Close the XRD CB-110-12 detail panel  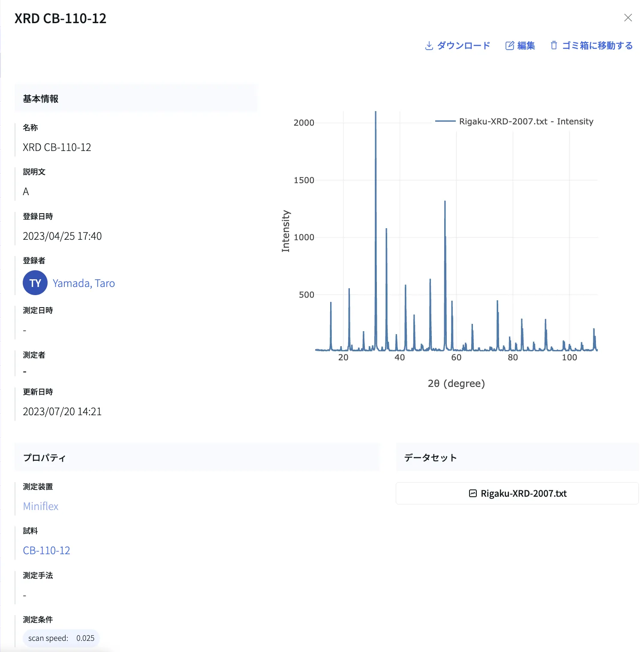[628, 18]
